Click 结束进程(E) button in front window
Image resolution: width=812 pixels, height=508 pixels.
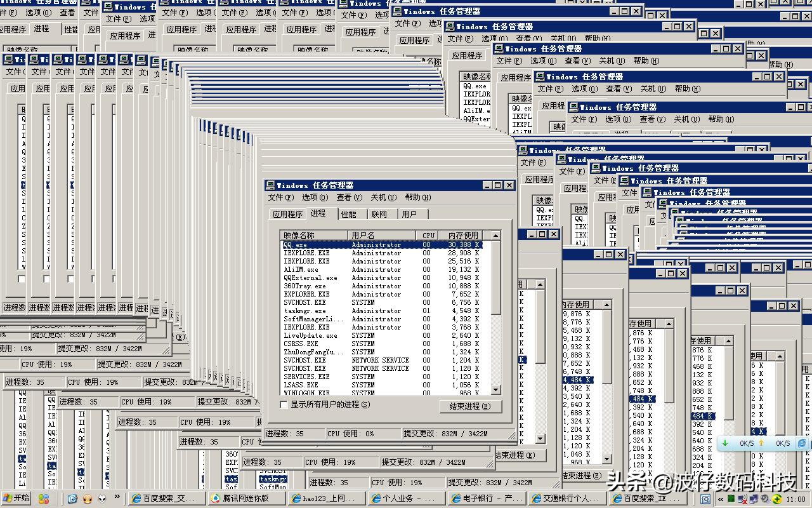pos(470,406)
